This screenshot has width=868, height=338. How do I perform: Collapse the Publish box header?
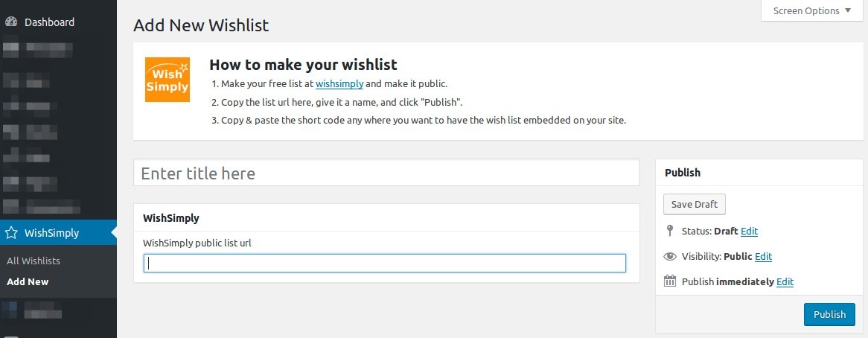pyautogui.click(x=758, y=173)
